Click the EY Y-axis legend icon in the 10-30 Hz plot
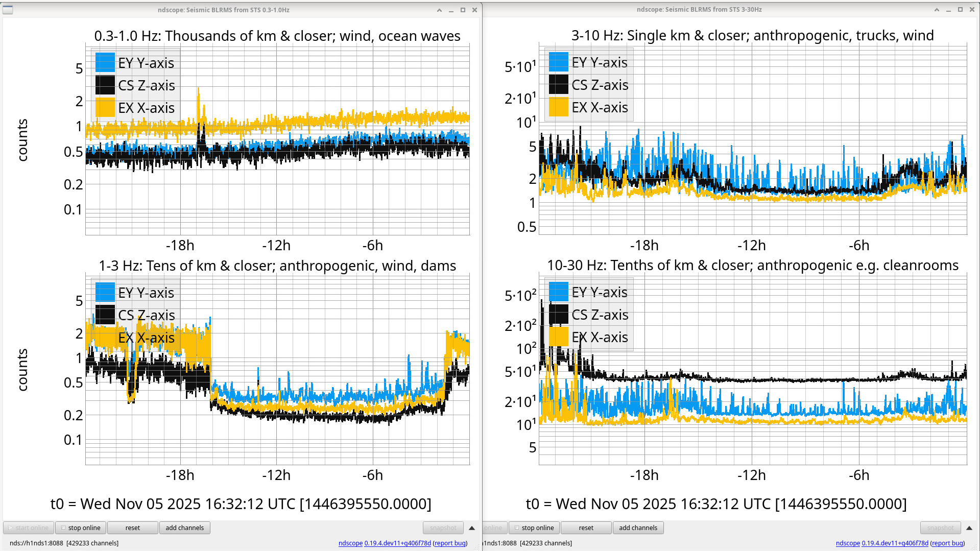 click(x=558, y=292)
